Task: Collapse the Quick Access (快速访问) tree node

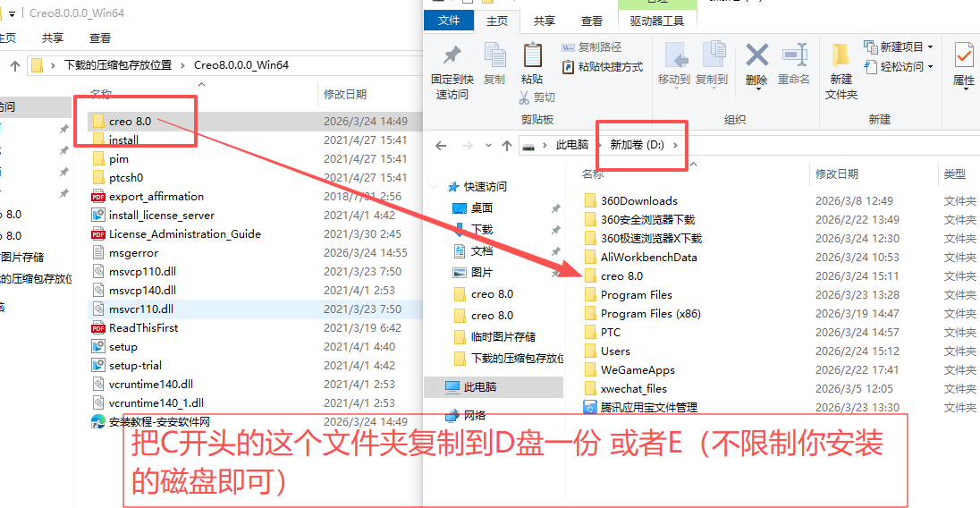Action: coord(434,187)
